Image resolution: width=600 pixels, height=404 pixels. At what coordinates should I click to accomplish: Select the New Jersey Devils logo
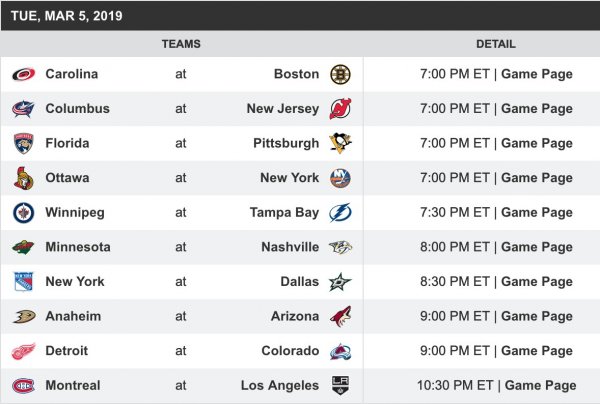[x=339, y=109]
